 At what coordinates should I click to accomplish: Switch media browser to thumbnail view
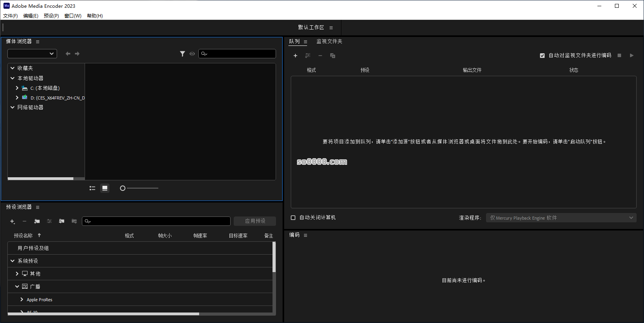coord(105,188)
